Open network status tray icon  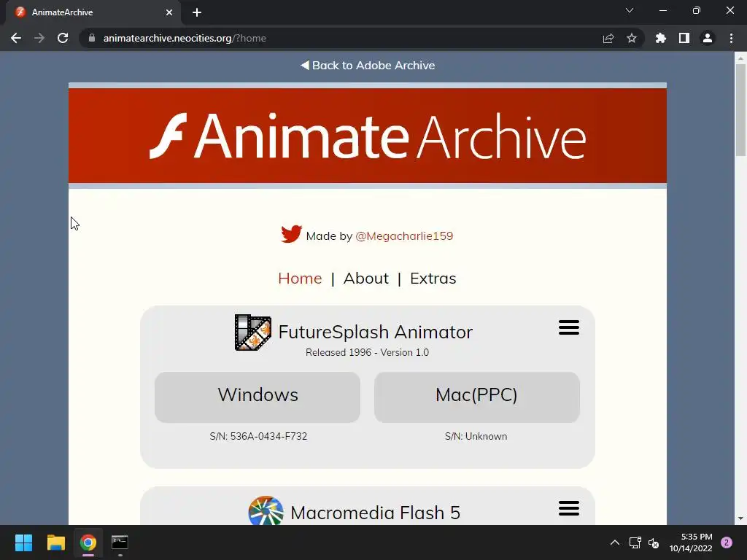point(635,542)
